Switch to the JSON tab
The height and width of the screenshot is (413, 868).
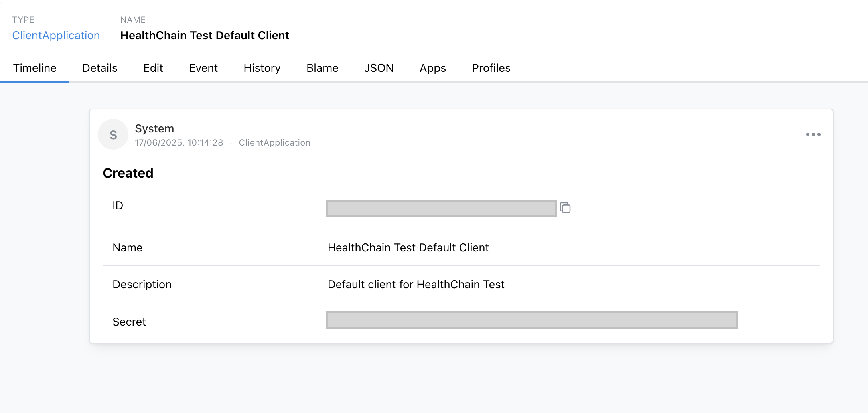[379, 68]
